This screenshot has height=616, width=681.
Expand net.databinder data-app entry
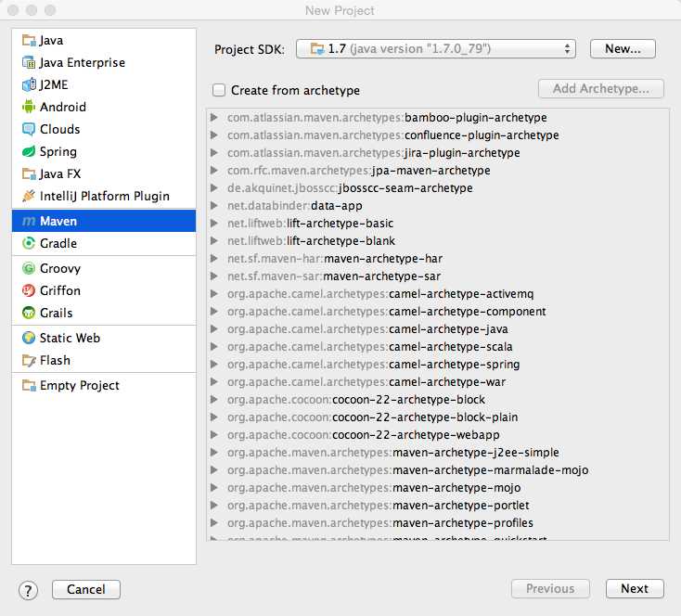click(213, 205)
